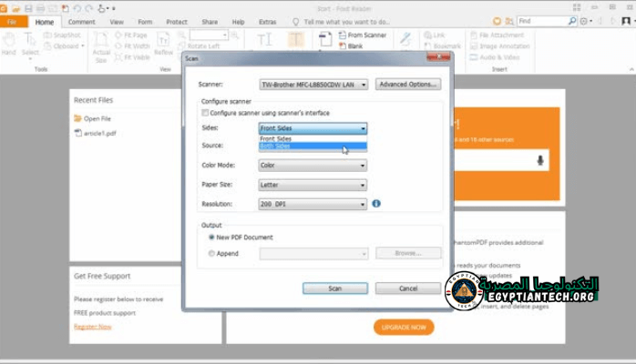Select the Append radio button

(x=212, y=253)
